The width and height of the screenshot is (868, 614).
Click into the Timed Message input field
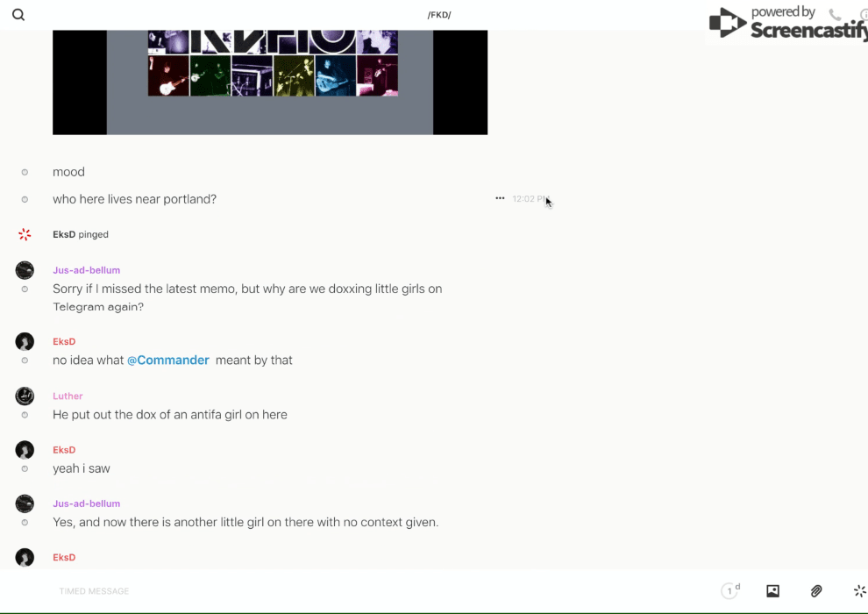click(x=351, y=591)
